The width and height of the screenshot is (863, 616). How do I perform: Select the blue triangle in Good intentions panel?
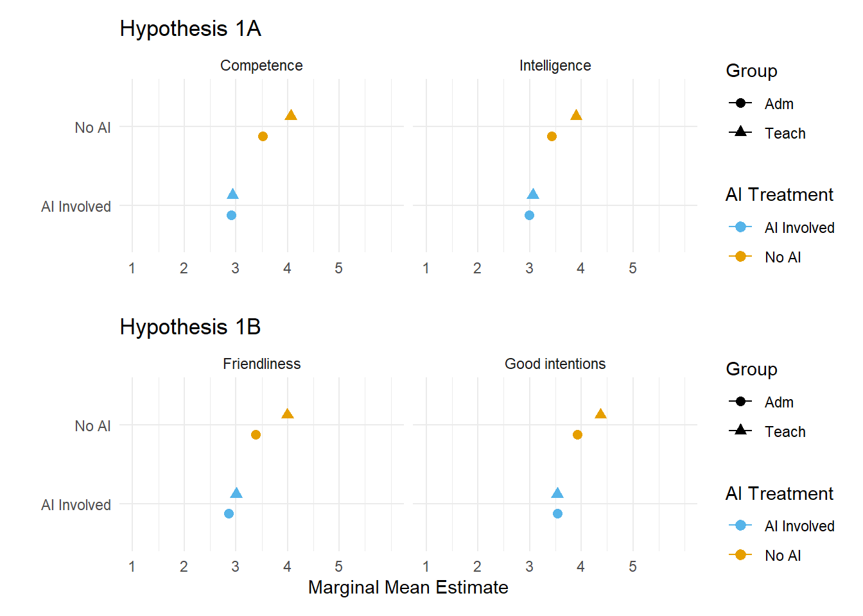point(557,493)
